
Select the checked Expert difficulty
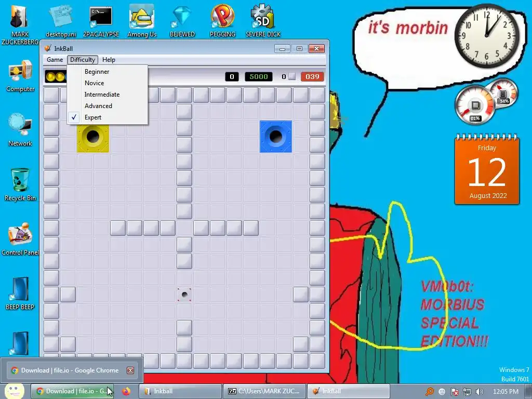[x=107, y=117]
